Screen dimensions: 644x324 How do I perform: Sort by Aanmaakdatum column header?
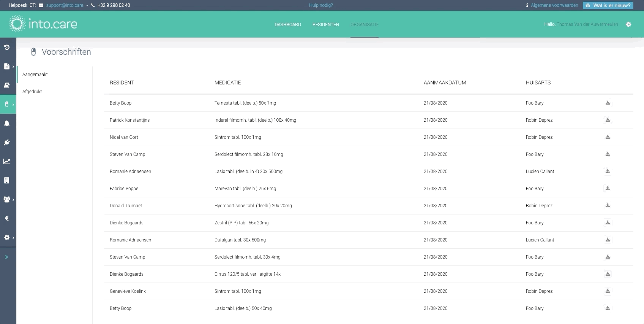coord(445,83)
